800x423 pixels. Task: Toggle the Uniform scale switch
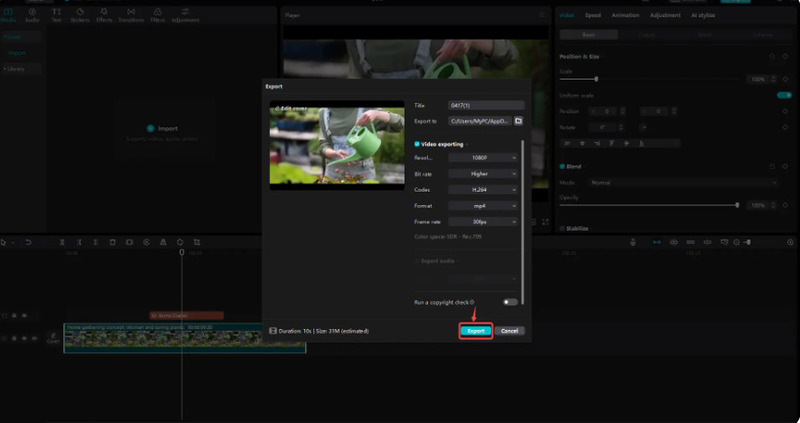tap(784, 95)
